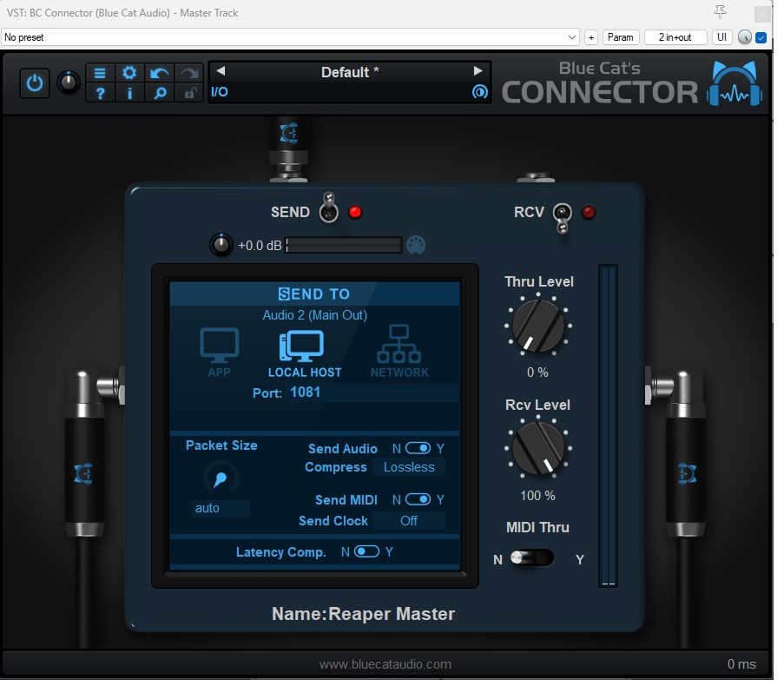Click the Param button

[620, 37]
